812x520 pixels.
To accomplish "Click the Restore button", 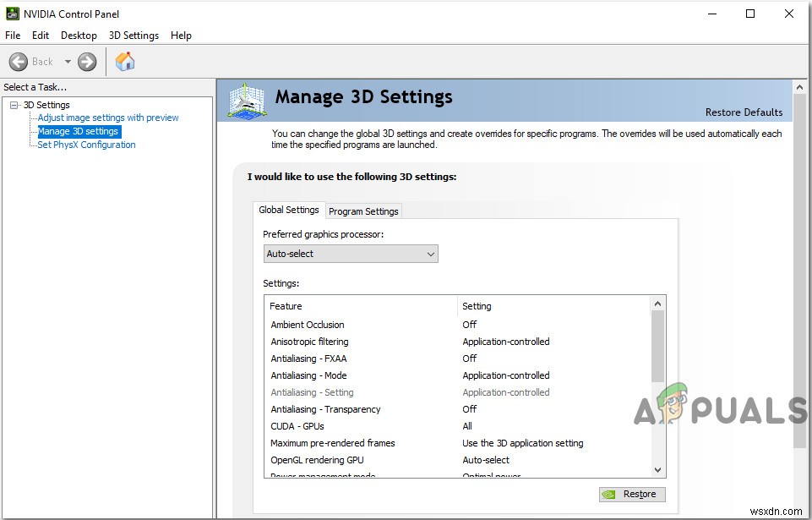I will (632, 494).
